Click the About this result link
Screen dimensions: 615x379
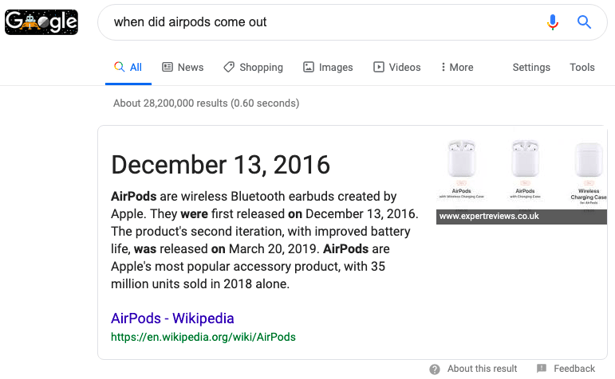point(482,369)
